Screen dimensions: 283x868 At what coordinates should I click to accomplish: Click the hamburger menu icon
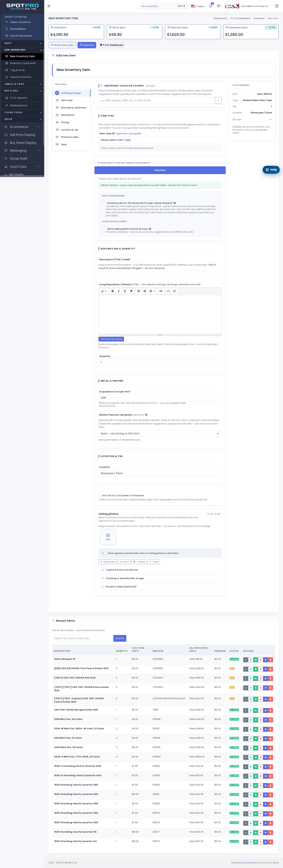click(49, 6)
